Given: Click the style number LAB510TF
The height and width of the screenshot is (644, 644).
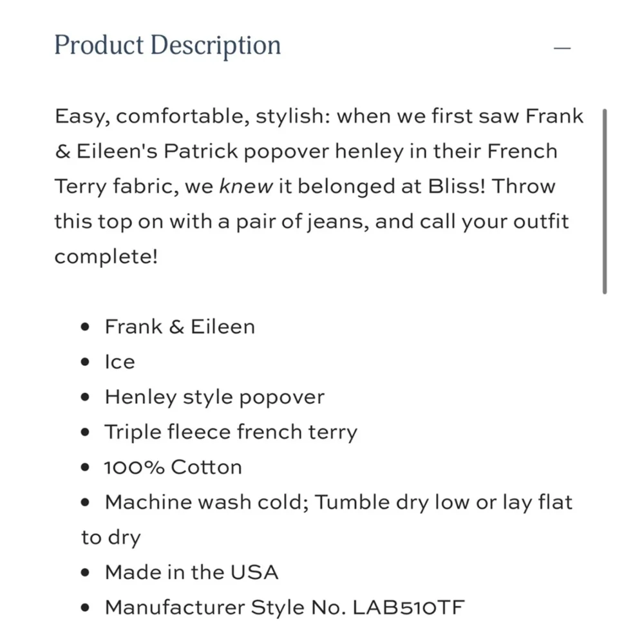Looking at the screenshot, I should 408,607.
